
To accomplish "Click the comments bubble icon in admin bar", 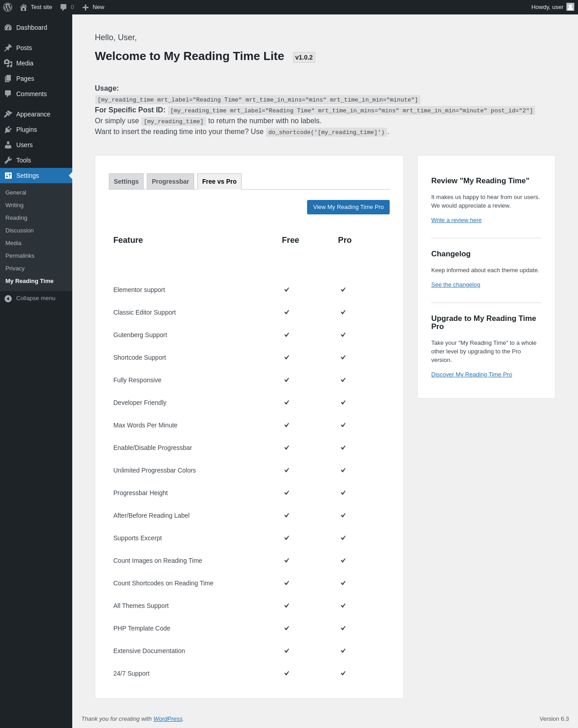I will click(x=63, y=7).
